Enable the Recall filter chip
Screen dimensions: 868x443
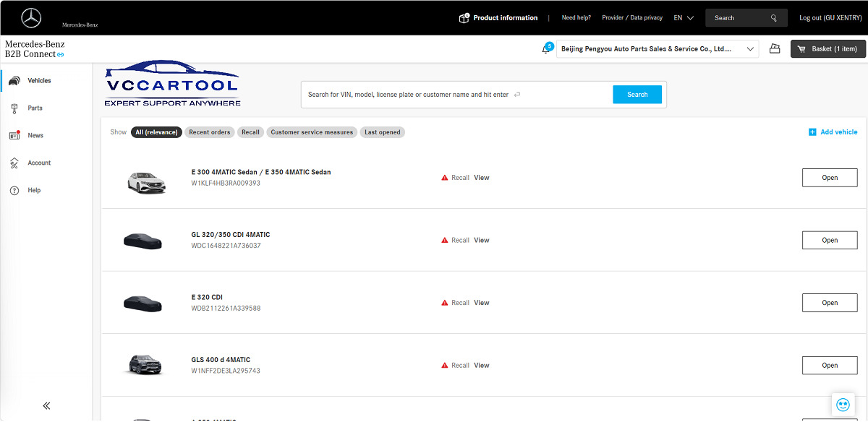click(250, 132)
